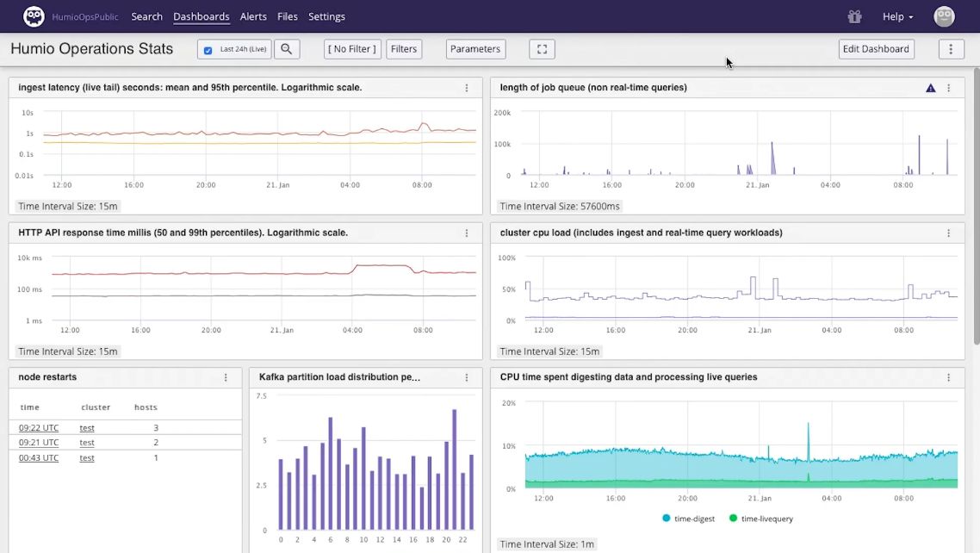The height and width of the screenshot is (553, 980).
Task: Toggle fullscreen dashboard icon
Action: pos(542,49)
